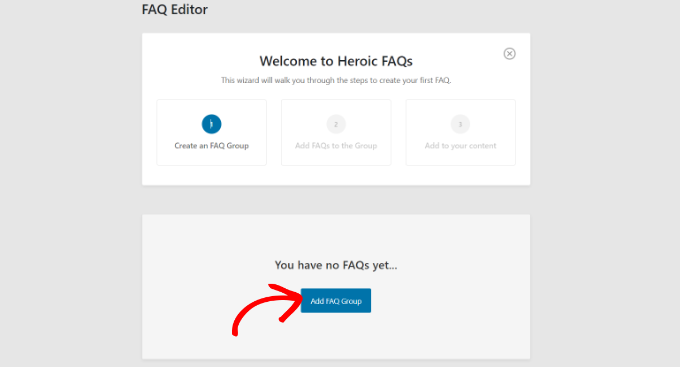Select step 2 circle icon

[336, 124]
